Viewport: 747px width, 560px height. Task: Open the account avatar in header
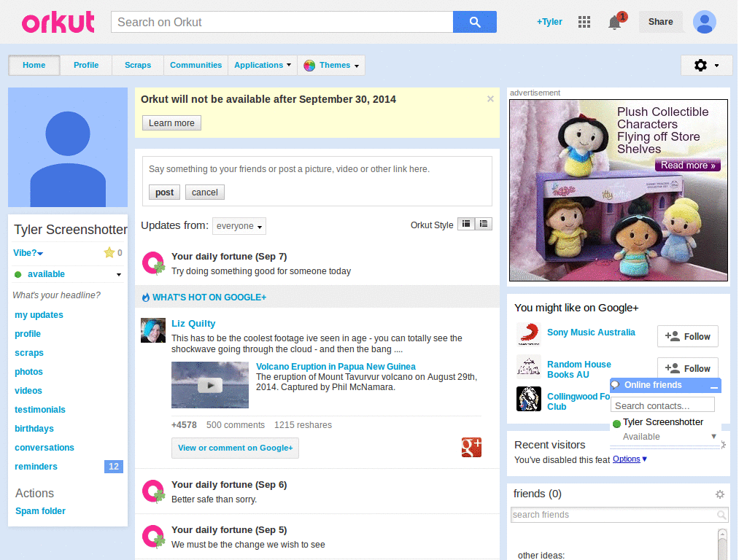pyautogui.click(x=705, y=22)
